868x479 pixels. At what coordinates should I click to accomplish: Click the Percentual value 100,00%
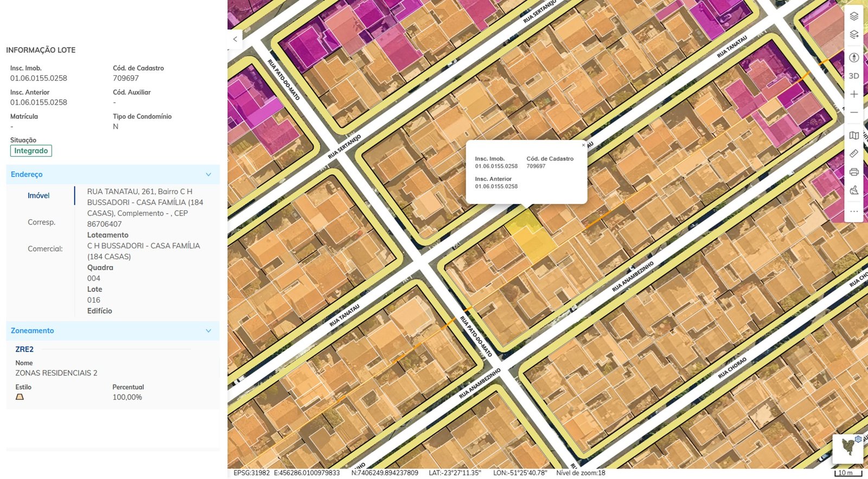127,397
